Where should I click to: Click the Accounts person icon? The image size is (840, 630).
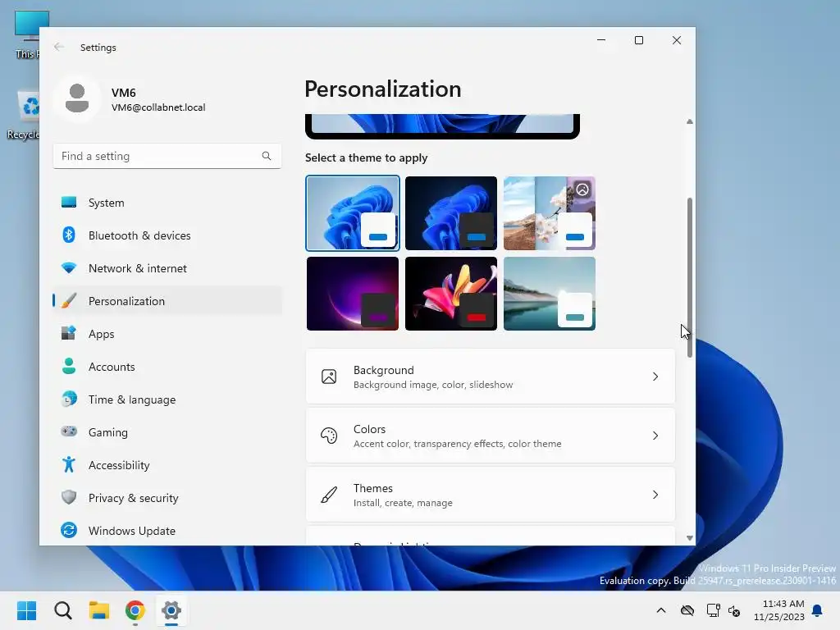tap(69, 366)
